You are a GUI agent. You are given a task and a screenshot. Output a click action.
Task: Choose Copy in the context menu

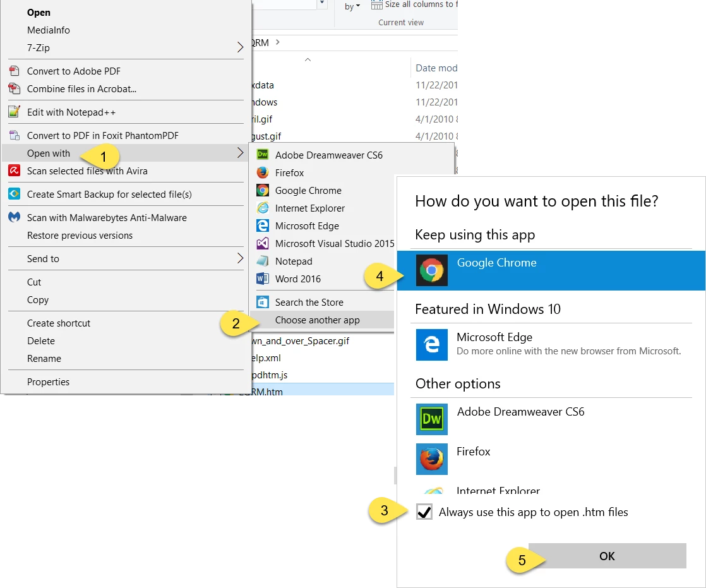(38, 300)
